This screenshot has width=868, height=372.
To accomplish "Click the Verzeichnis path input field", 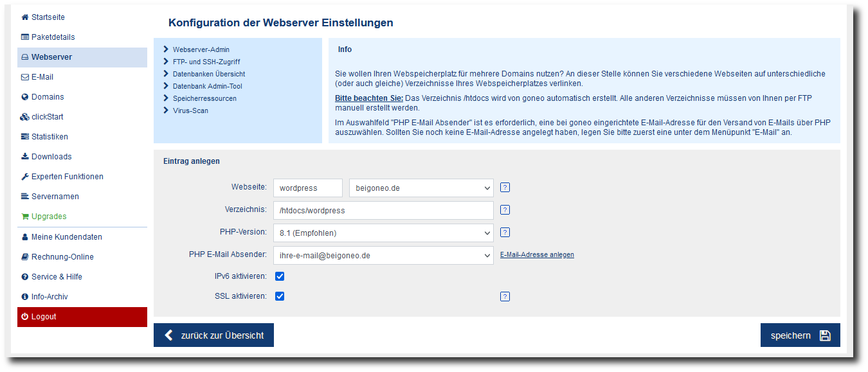I will pos(383,210).
